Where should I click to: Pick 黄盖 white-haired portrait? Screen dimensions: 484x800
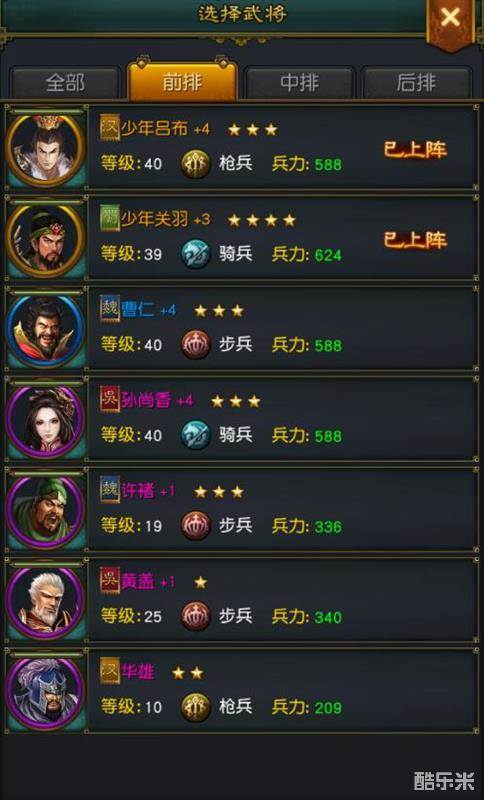coord(46,602)
